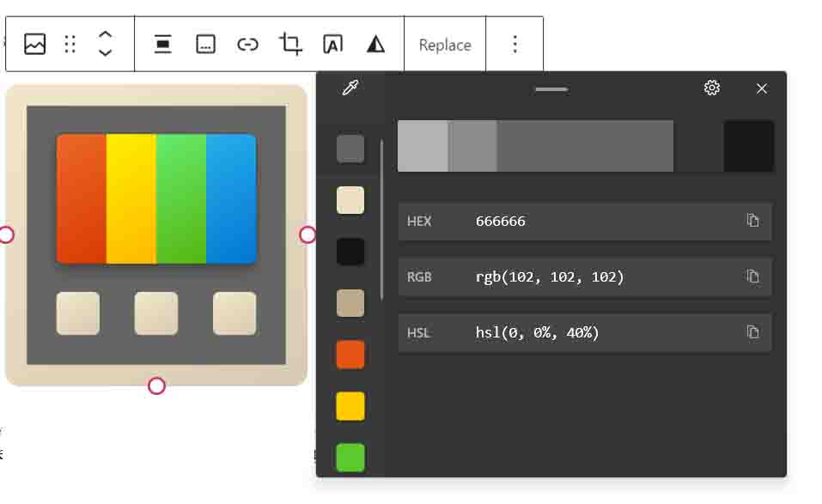822x504 pixels.
Task: Close the color picker panel
Action: (x=761, y=88)
